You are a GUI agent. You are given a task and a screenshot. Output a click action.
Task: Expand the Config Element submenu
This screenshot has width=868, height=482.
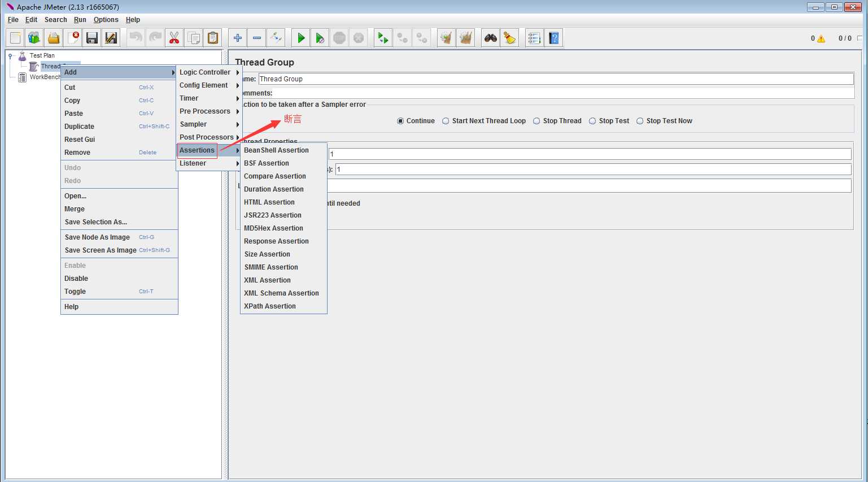click(x=209, y=85)
